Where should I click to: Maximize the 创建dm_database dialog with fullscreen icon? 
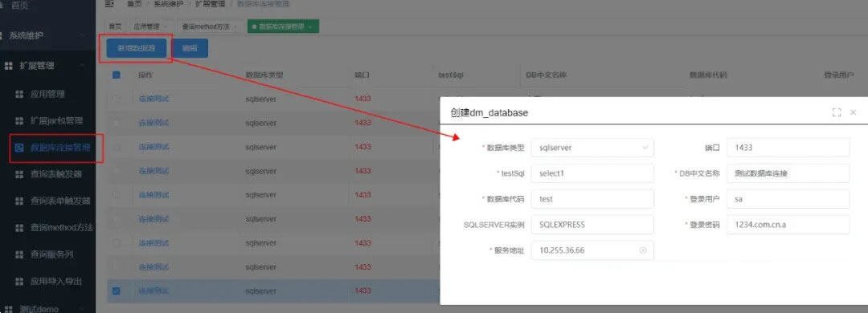(x=837, y=112)
